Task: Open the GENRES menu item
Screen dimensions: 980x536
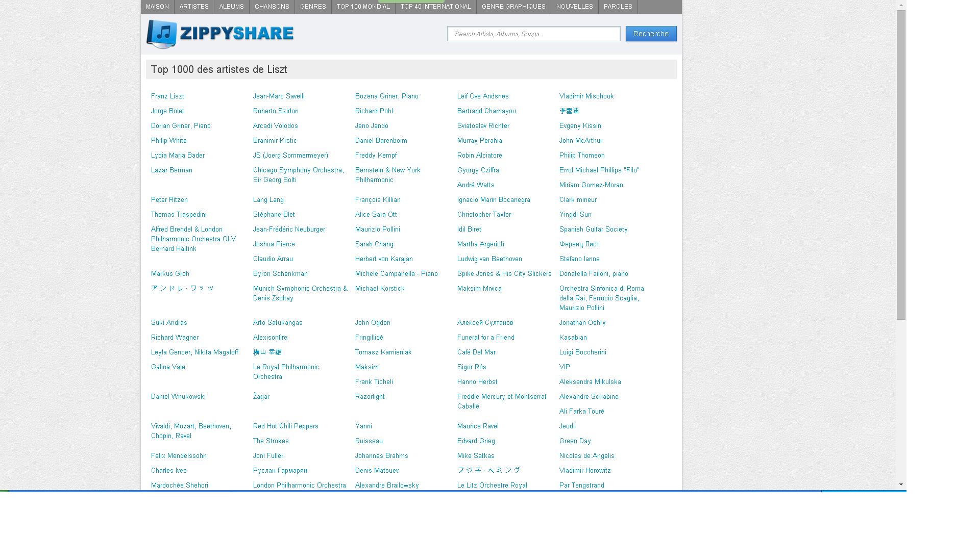Action: click(313, 7)
